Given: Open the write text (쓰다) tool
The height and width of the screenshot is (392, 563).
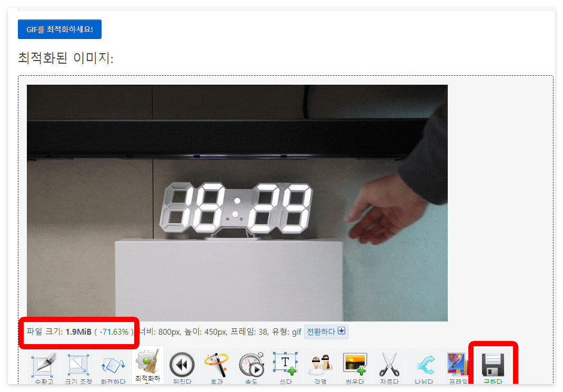Looking at the screenshot, I should tap(286, 367).
